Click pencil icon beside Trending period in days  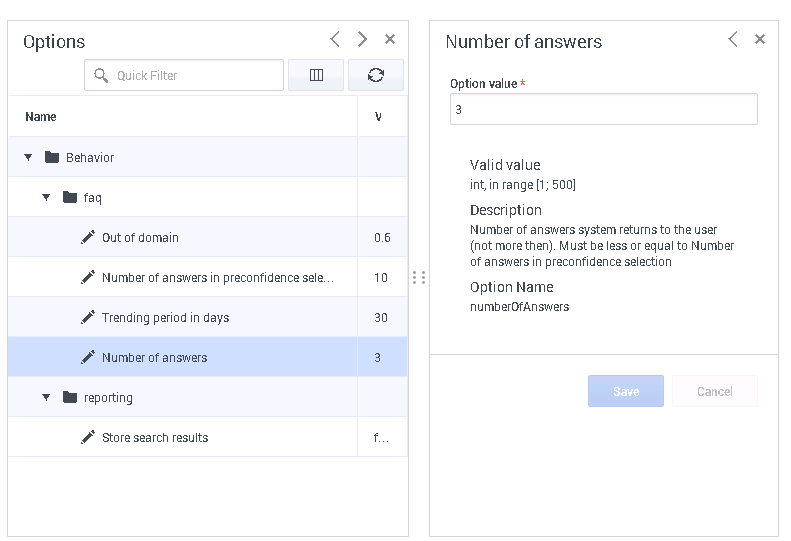coord(88,317)
